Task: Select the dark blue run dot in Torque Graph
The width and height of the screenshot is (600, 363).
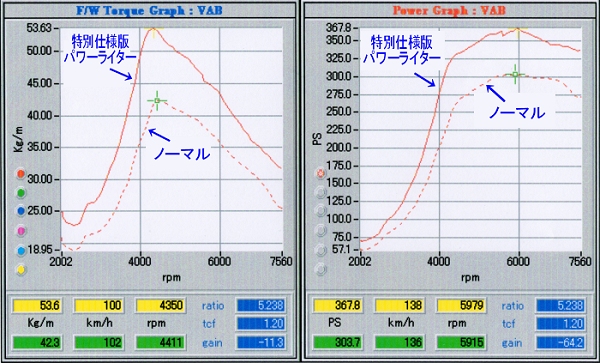Action: click(21, 211)
